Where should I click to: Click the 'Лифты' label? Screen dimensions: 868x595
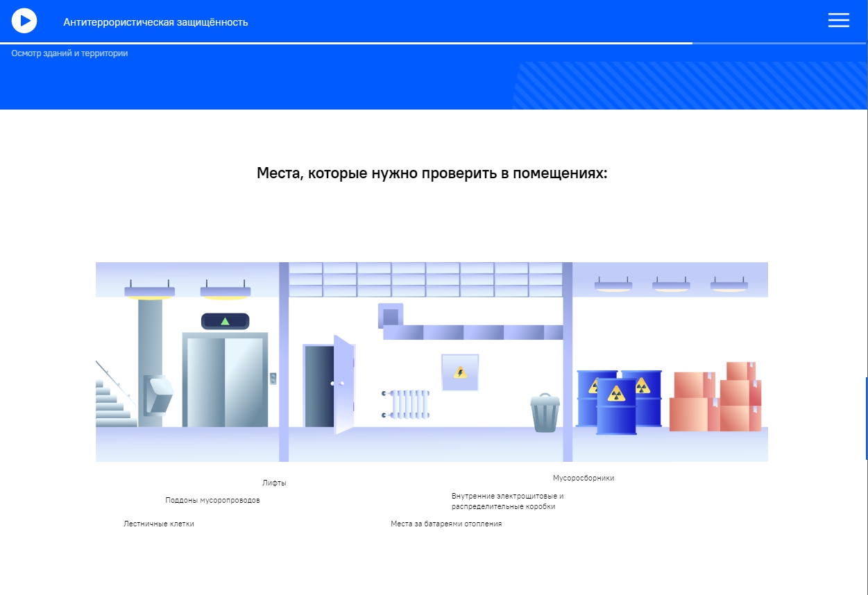point(274,483)
